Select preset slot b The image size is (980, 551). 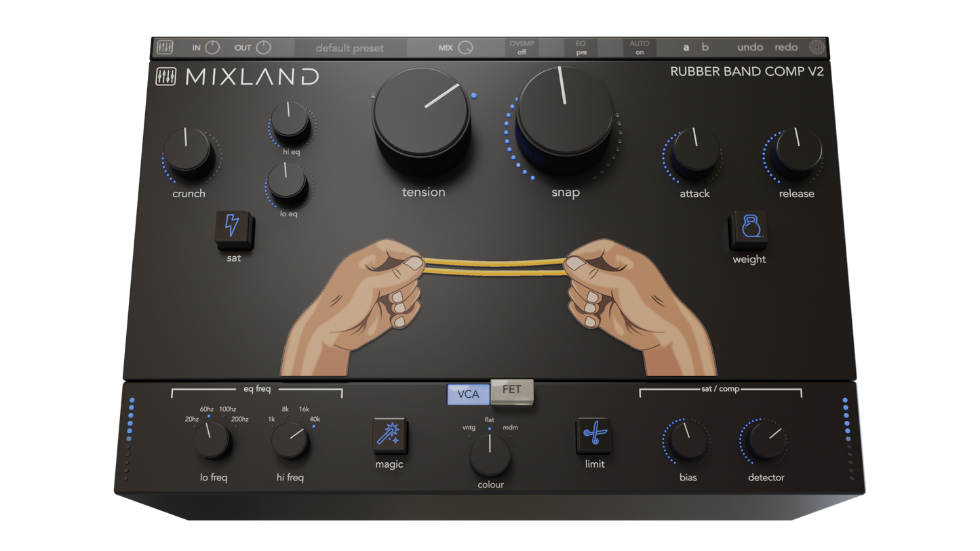(x=705, y=47)
